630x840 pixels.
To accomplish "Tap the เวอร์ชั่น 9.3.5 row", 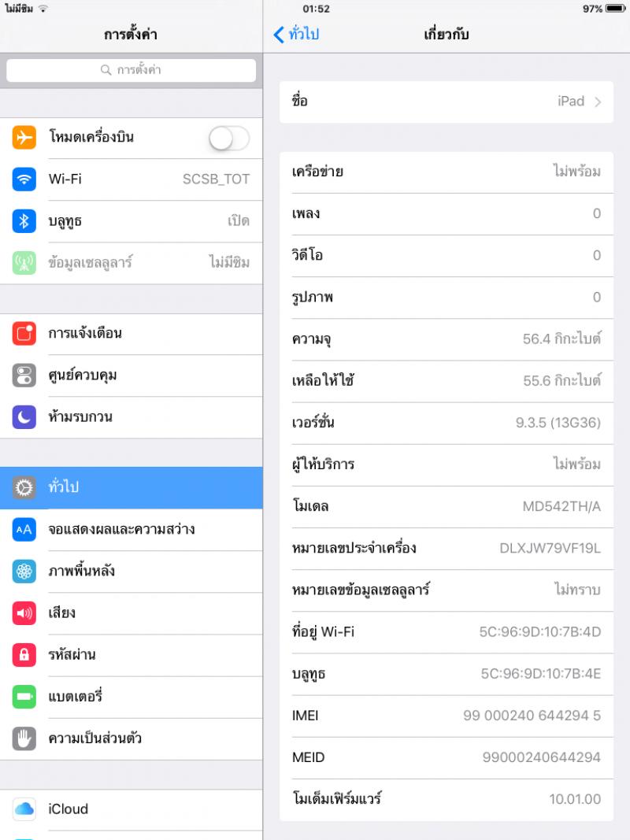I will click(447, 424).
